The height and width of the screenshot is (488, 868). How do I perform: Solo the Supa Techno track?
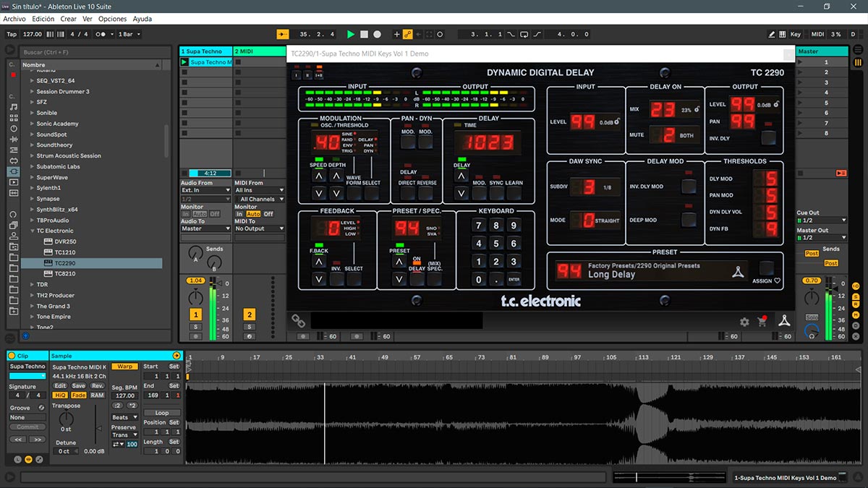[x=195, y=327]
